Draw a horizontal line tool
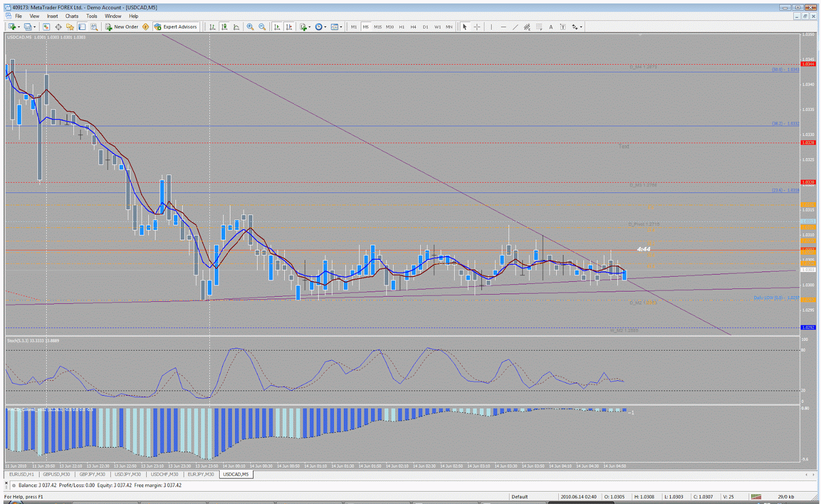Screen dimensions: 821x504 tap(503, 27)
